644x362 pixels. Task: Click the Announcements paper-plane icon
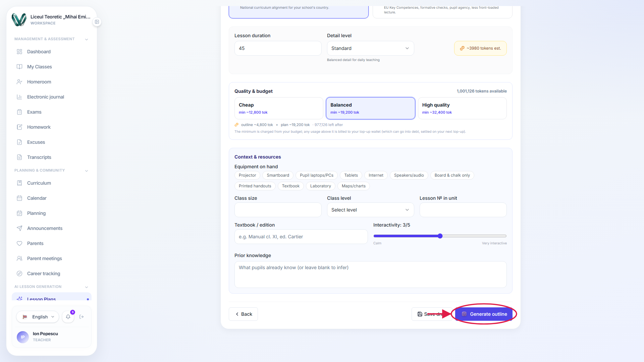[19, 228]
